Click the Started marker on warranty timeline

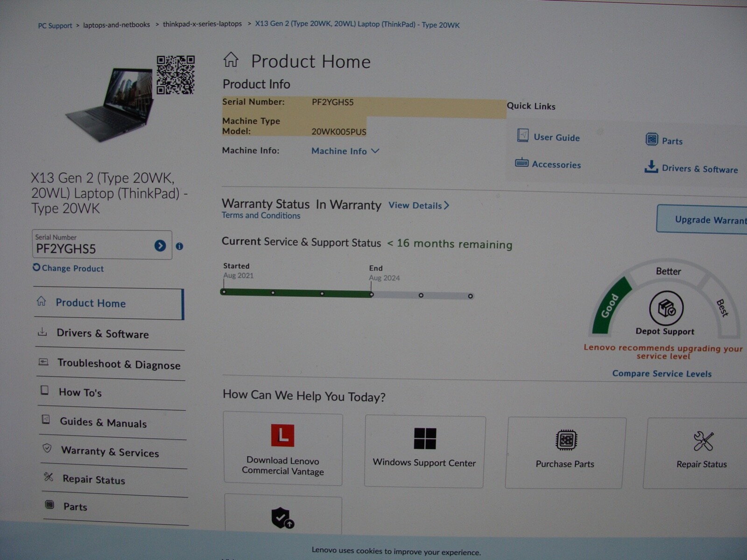click(x=224, y=292)
